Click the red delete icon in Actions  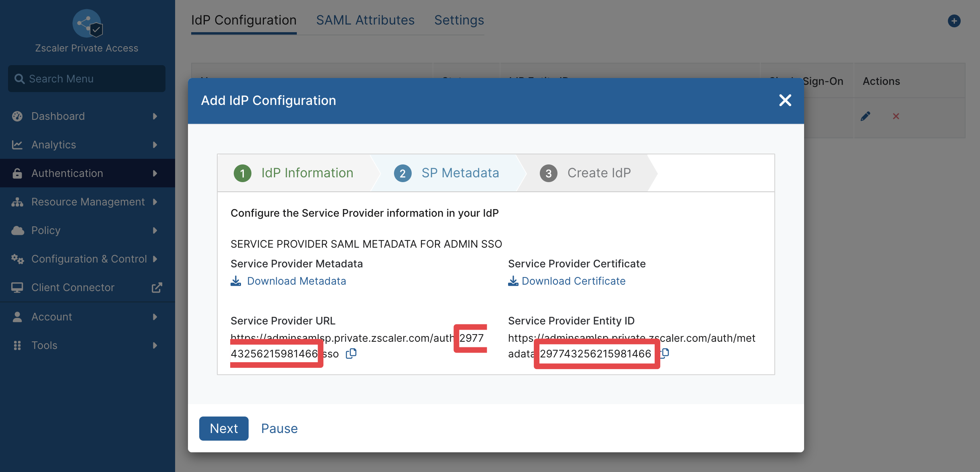click(896, 116)
